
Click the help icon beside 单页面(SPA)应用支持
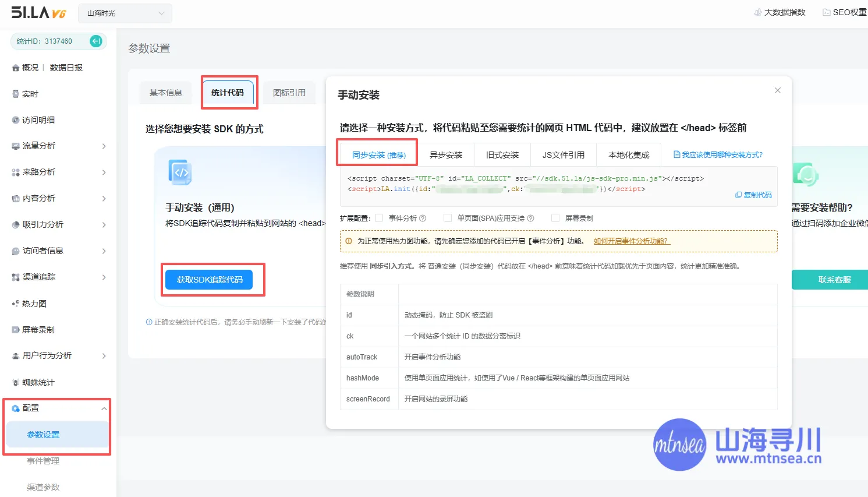530,218
